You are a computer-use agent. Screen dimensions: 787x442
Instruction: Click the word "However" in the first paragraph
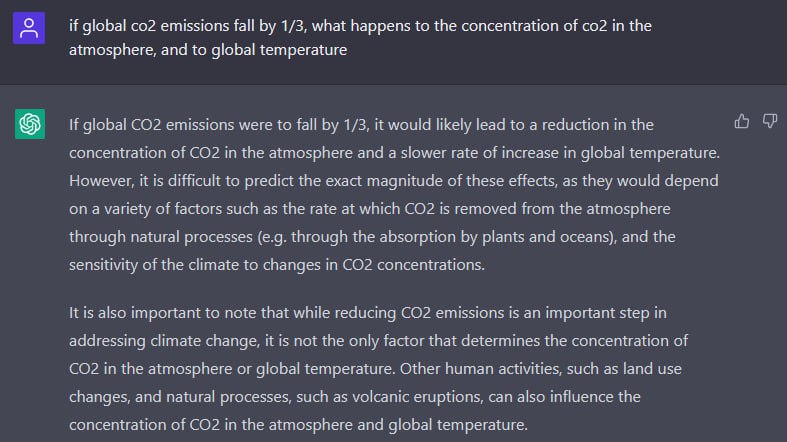pos(101,181)
